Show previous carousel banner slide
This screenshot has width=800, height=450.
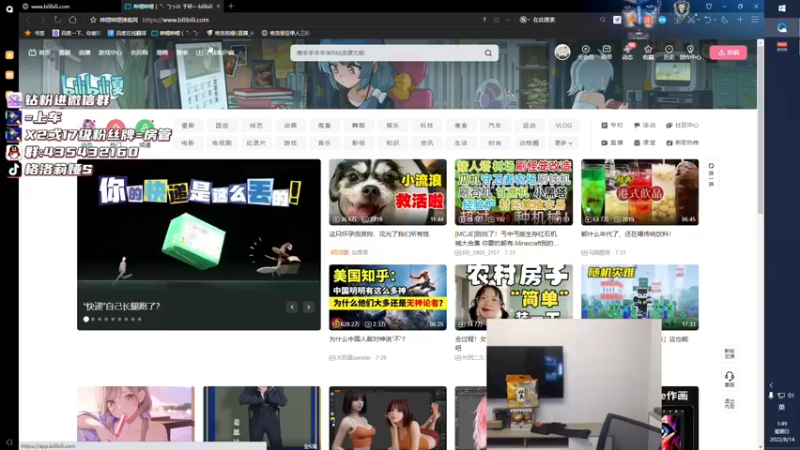click(292, 307)
